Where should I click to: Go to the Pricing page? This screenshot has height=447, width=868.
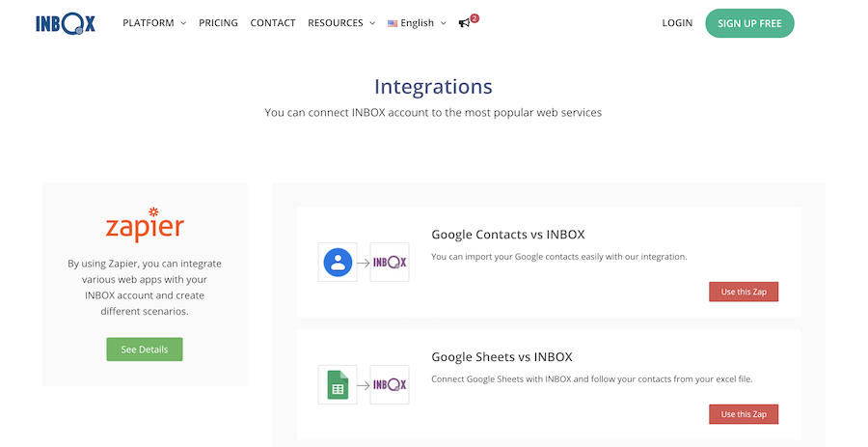pos(218,23)
